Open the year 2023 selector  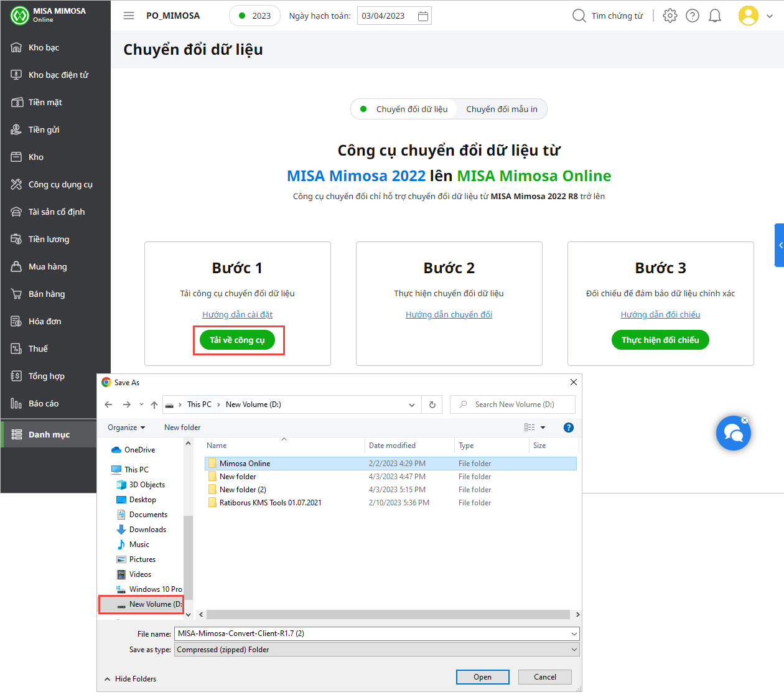254,16
